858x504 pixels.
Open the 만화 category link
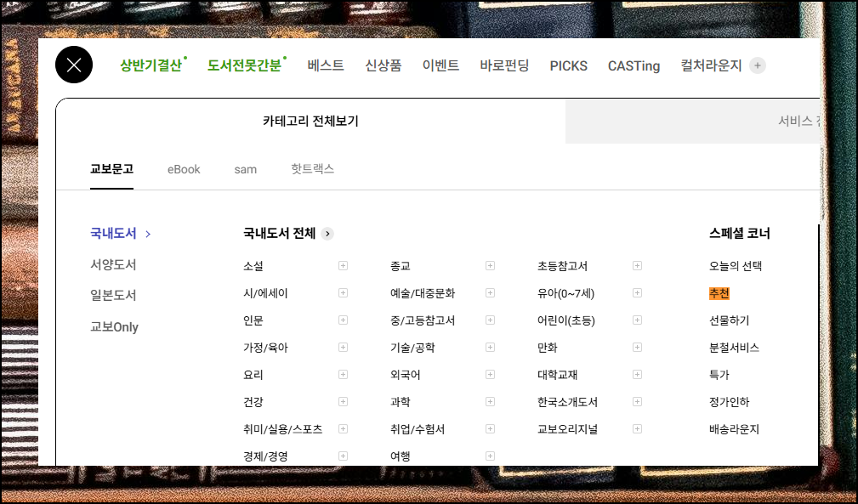547,348
